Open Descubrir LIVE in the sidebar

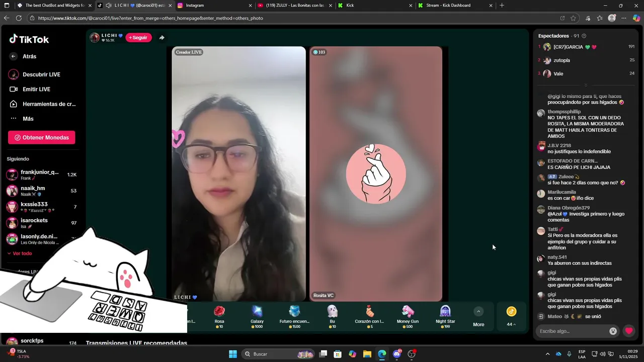point(41,74)
